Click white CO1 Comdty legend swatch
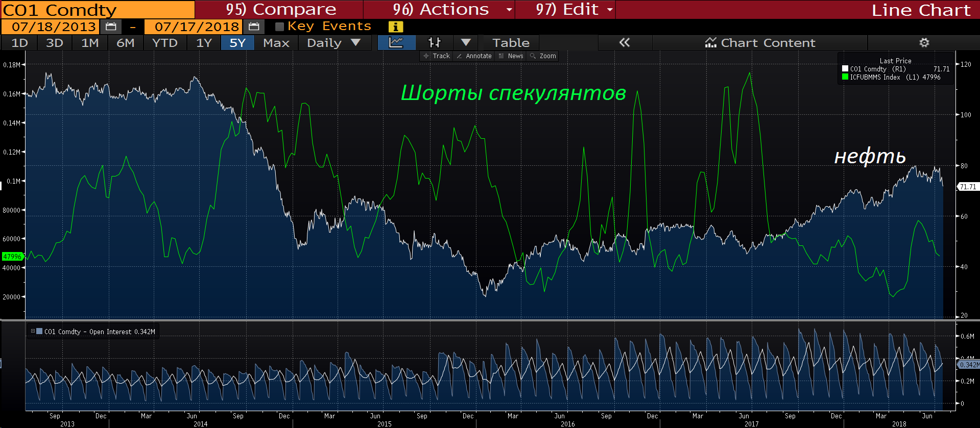980x428 pixels. click(x=845, y=69)
